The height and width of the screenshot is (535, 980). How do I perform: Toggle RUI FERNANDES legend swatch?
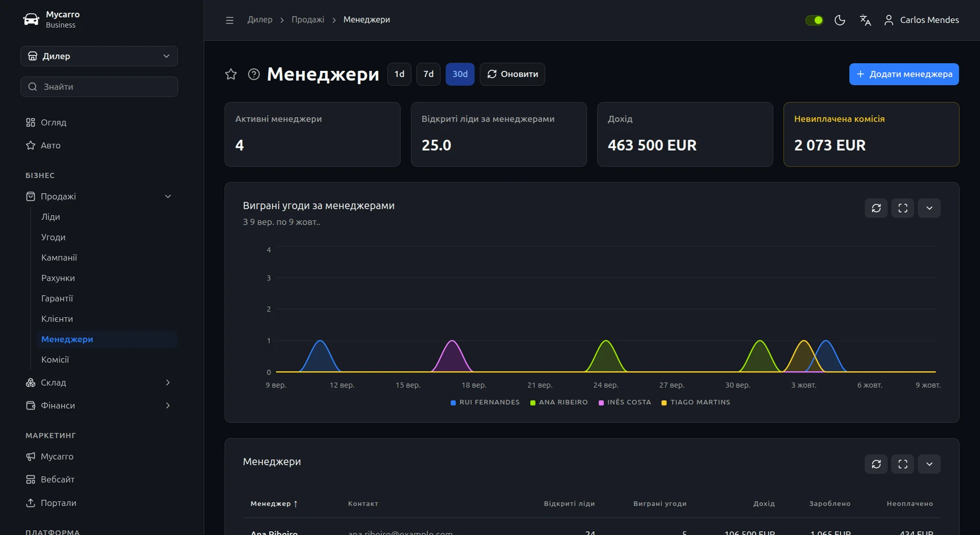(453, 403)
